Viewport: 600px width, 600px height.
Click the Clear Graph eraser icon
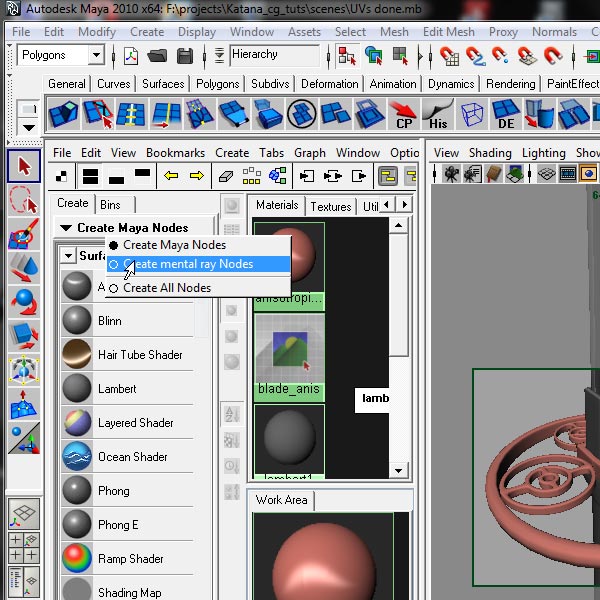(x=226, y=176)
